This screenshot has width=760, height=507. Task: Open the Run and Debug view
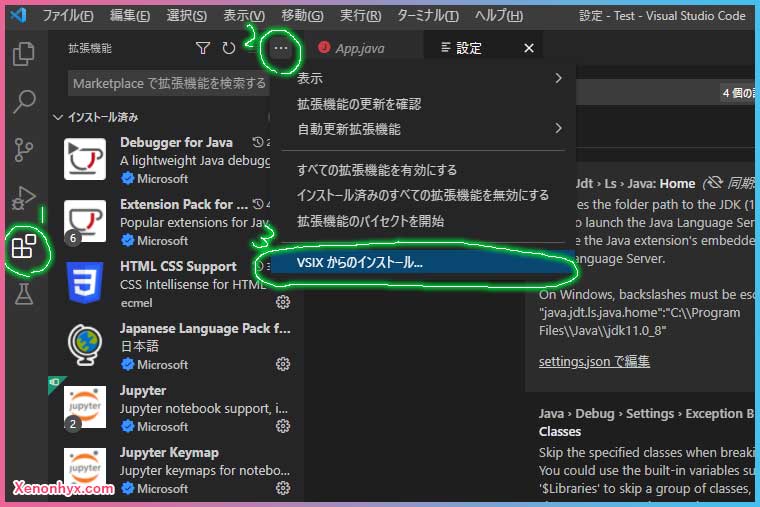[24, 198]
